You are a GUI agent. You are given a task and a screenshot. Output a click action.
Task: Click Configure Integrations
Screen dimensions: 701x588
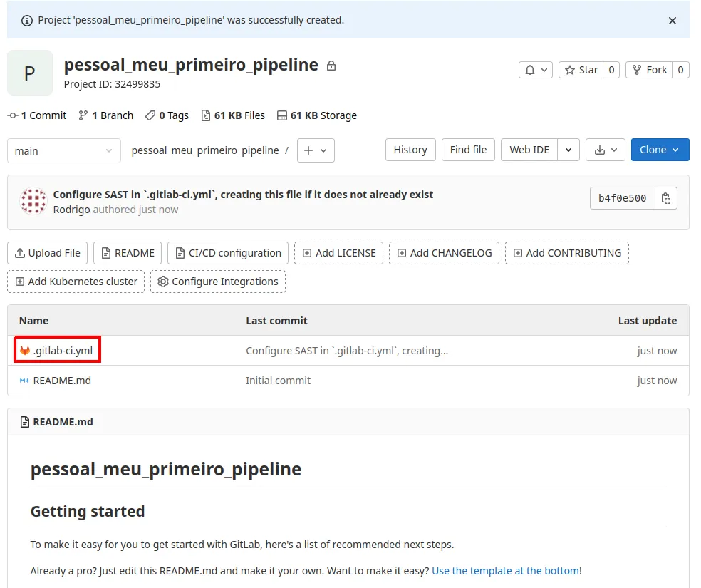[x=218, y=282]
